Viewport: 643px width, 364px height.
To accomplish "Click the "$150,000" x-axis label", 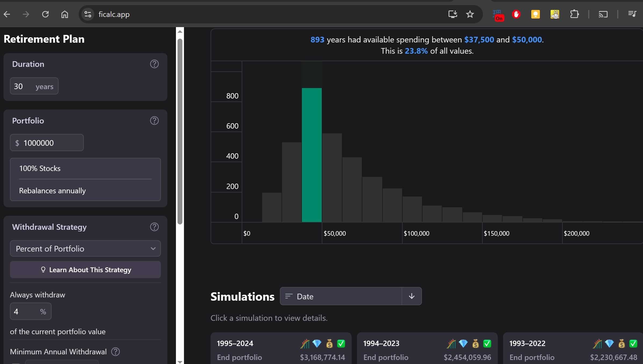I will 497,234.
